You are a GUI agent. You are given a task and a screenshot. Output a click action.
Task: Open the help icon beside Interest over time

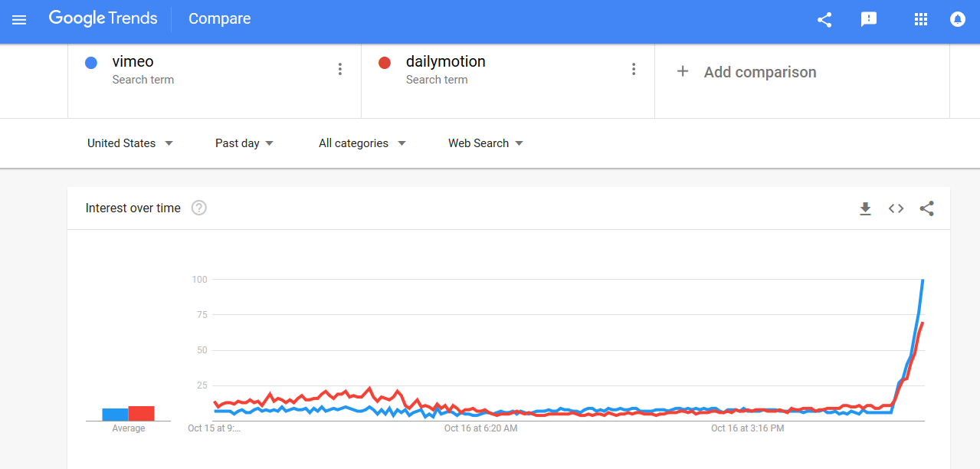click(199, 208)
